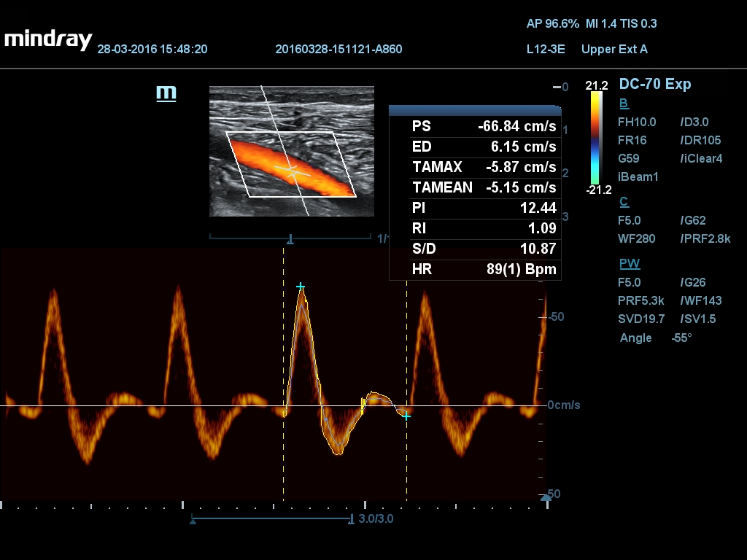Click the end diastolic ED caliper marker
747x560 pixels.
[406, 416]
